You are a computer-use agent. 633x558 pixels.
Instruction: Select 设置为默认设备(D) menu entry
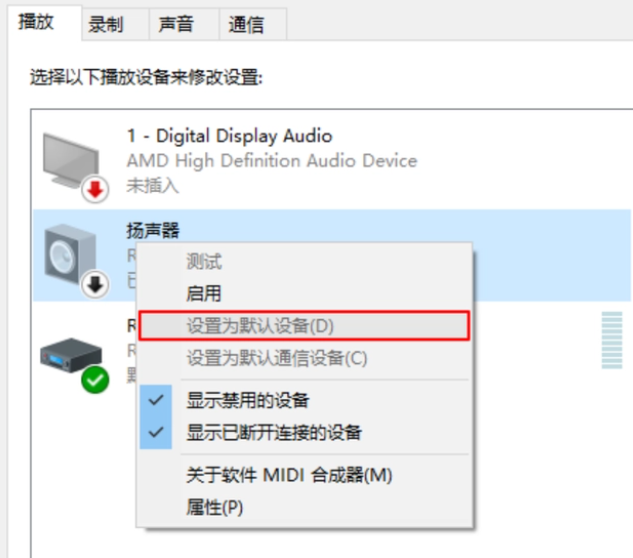click(260, 326)
